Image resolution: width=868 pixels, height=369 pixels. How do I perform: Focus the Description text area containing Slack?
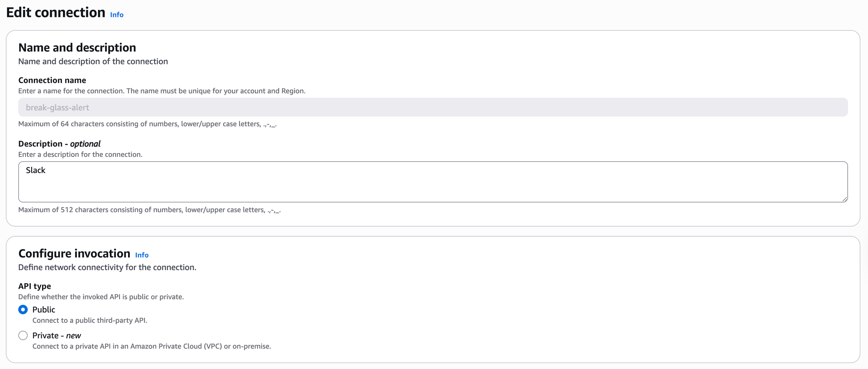pos(433,182)
